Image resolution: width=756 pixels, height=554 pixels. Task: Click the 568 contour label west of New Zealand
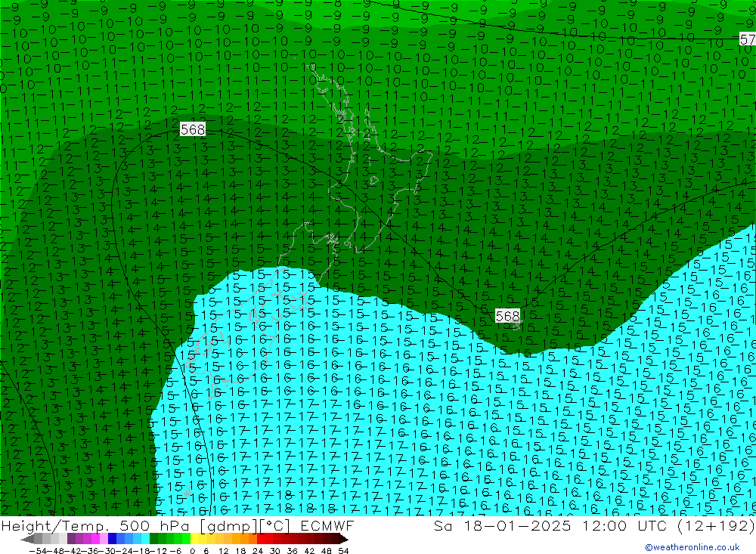coord(193,129)
